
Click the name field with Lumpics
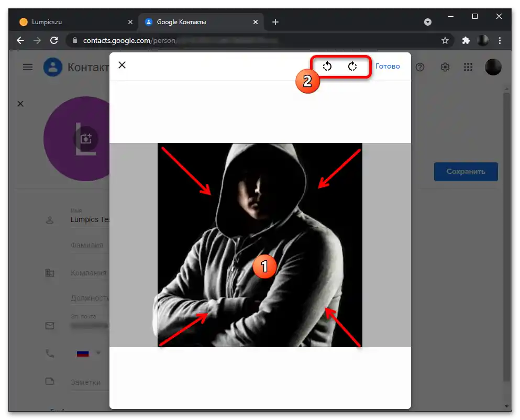coord(90,219)
